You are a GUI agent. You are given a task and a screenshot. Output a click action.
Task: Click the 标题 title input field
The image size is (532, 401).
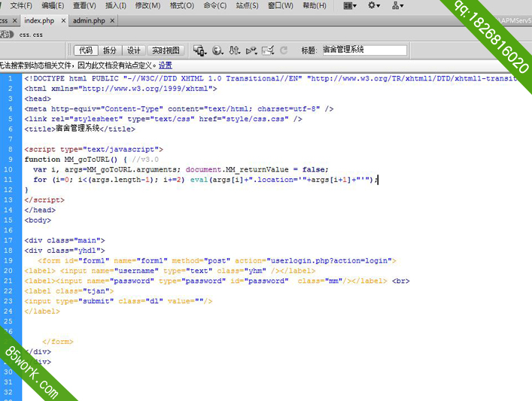coord(364,50)
